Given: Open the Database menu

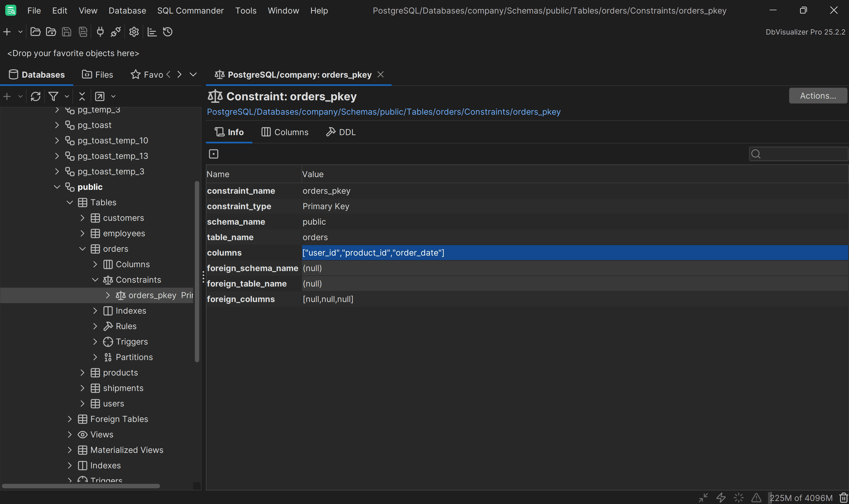Looking at the screenshot, I should point(127,11).
